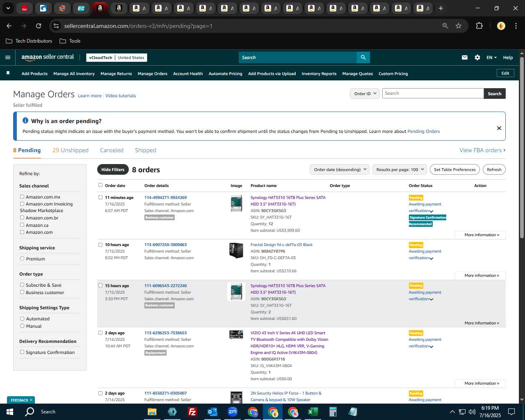Screen dimensions: 525x420
Task: Open the Order date sort dropdown
Action: (340, 169)
